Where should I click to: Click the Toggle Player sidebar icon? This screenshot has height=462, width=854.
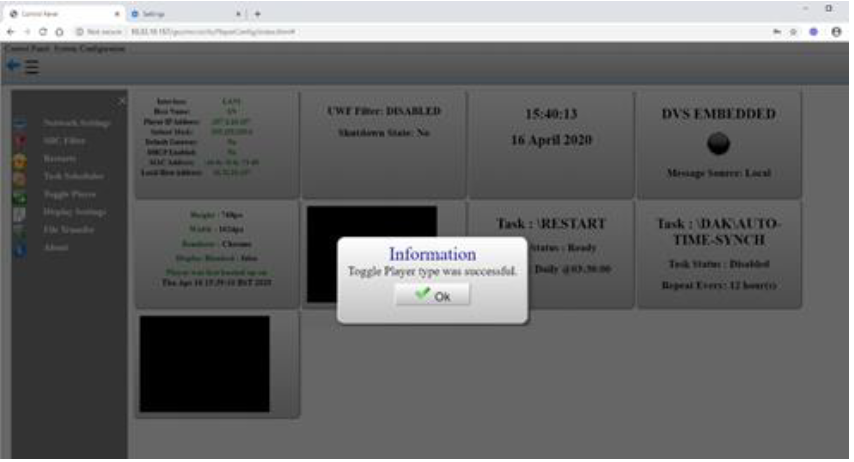tap(19, 196)
